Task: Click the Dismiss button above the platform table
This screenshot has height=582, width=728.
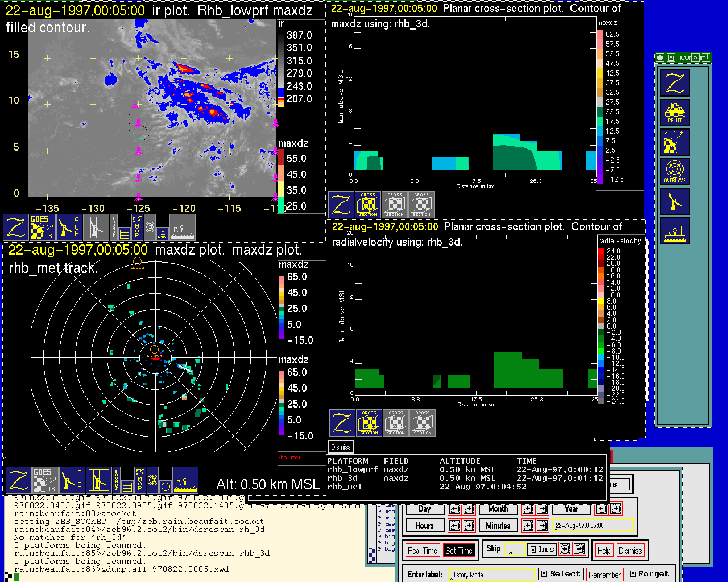Action: click(x=341, y=447)
